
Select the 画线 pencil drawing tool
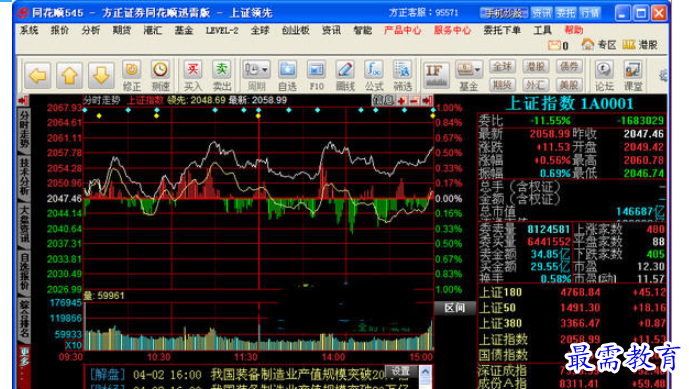(345, 76)
